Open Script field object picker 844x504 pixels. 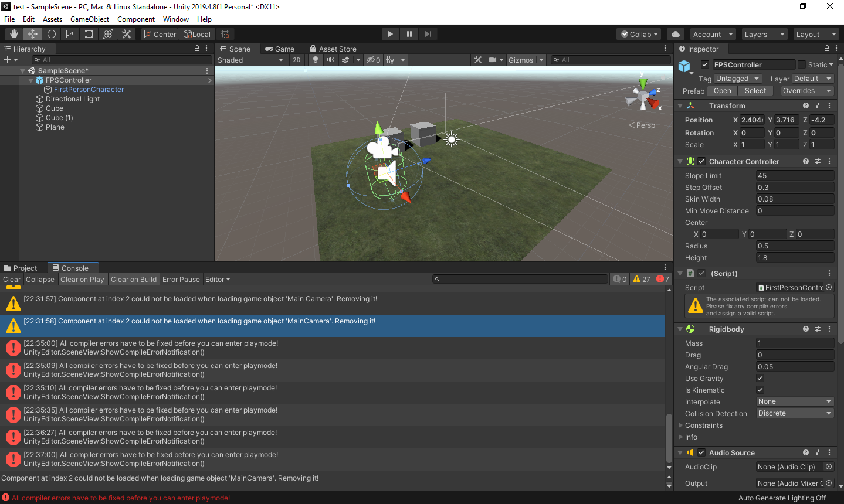(829, 287)
